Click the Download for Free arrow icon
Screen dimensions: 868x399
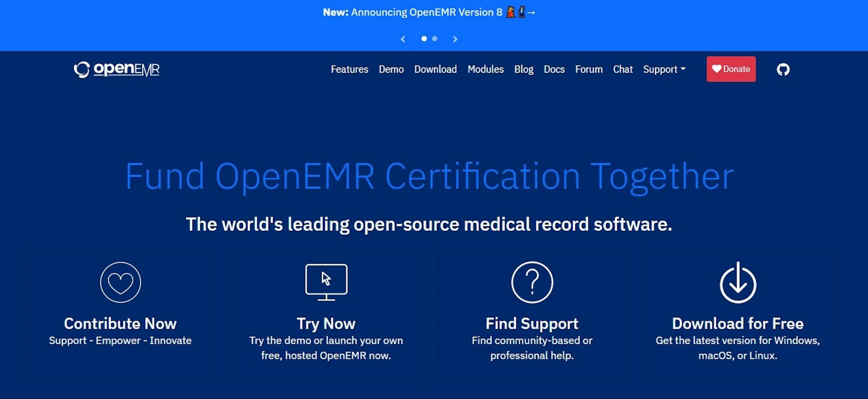(738, 282)
